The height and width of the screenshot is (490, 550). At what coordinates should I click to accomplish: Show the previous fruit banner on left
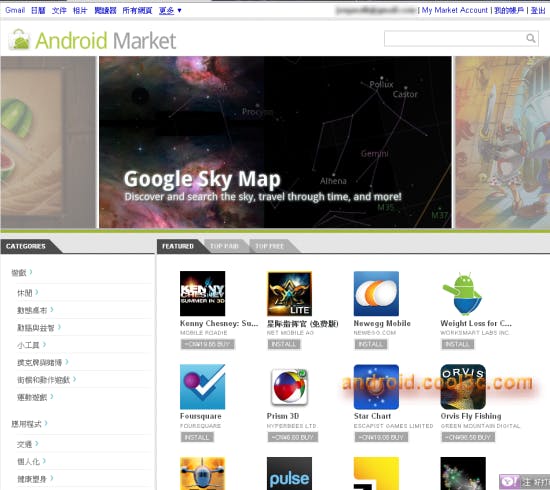(x=48, y=142)
